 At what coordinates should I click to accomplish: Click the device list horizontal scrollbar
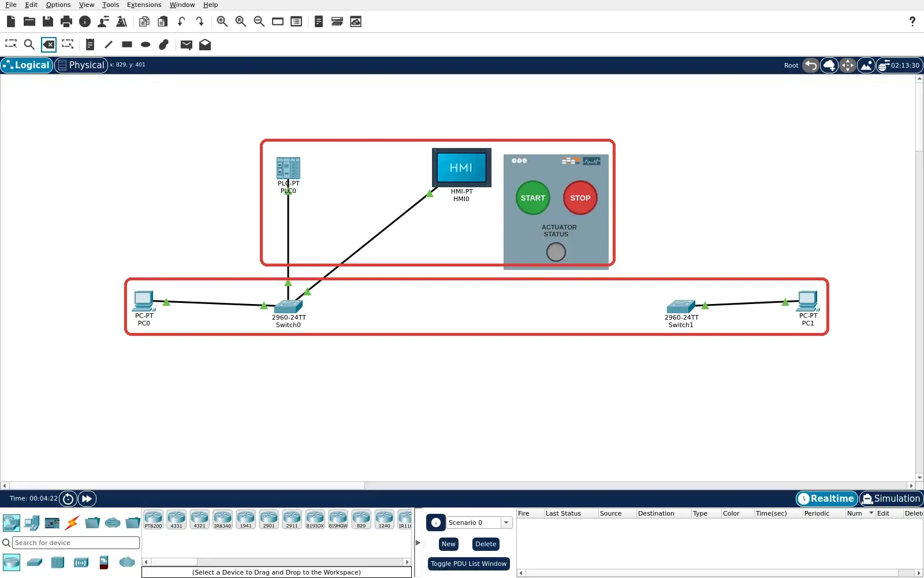tap(277, 562)
